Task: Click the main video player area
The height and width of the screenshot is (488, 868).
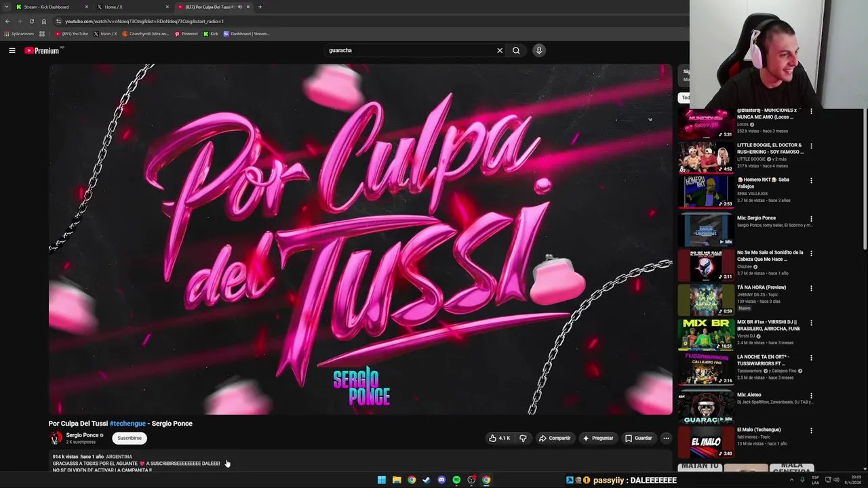Action: click(x=360, y=239)
